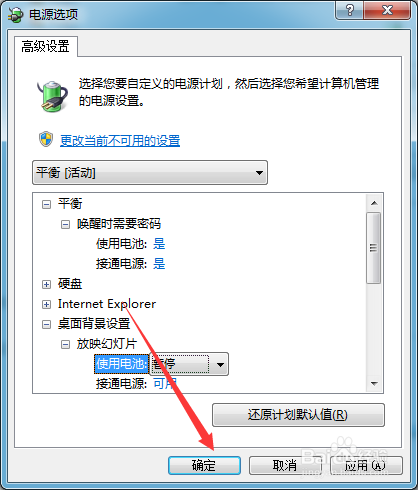Screen dimensions: 418x490
Task: Click the question mark help button
Action: tap(350, 10)
